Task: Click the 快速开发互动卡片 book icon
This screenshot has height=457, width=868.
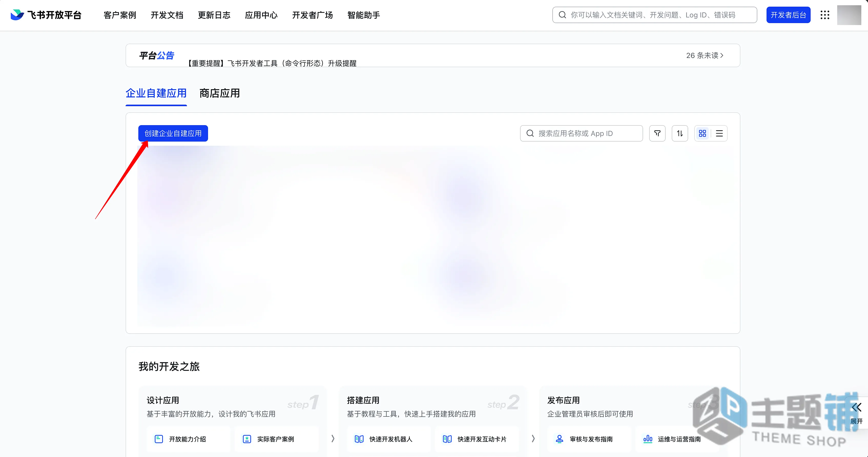Action: pos(447,439)
